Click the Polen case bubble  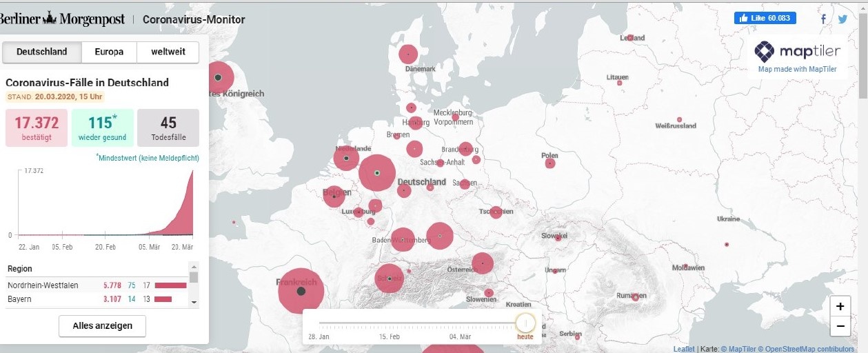click(549, 163)
